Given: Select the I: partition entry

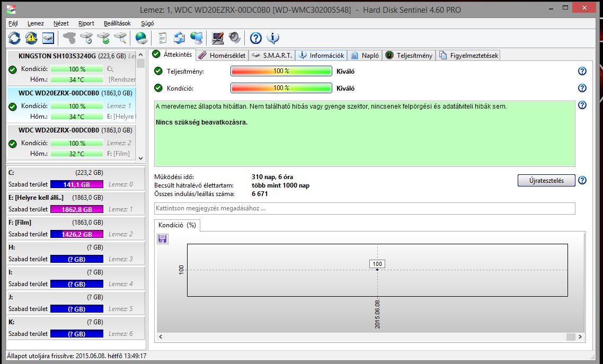Looking at the screenshot, I should pyautogui.click(x=76, y=278).
